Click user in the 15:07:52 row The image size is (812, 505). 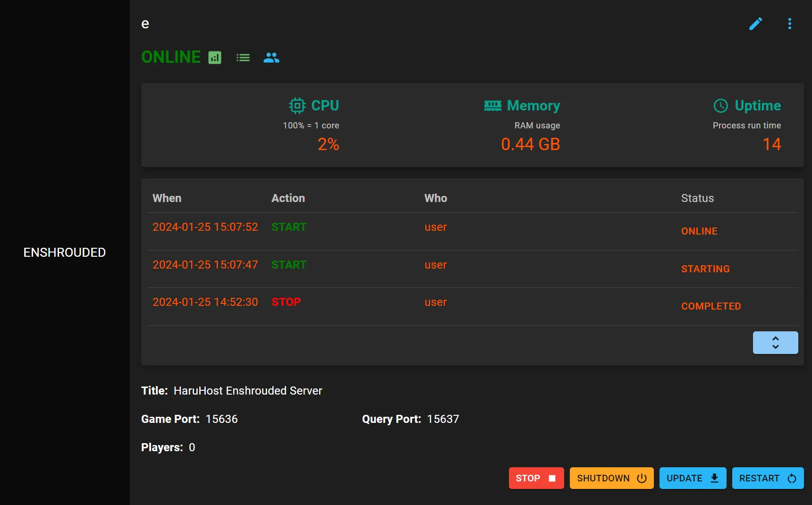[435, 227]
